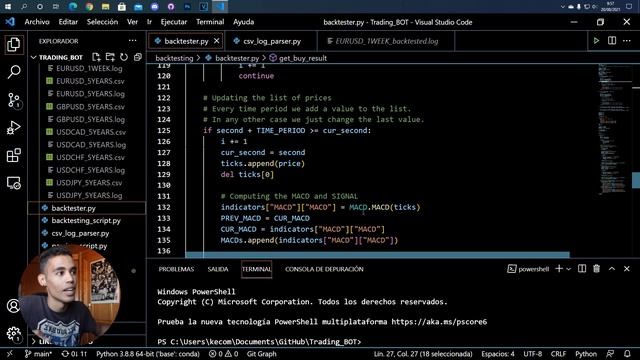Open the Ver menu
This screenshot has width=640, height=360.
coord(132,22)
